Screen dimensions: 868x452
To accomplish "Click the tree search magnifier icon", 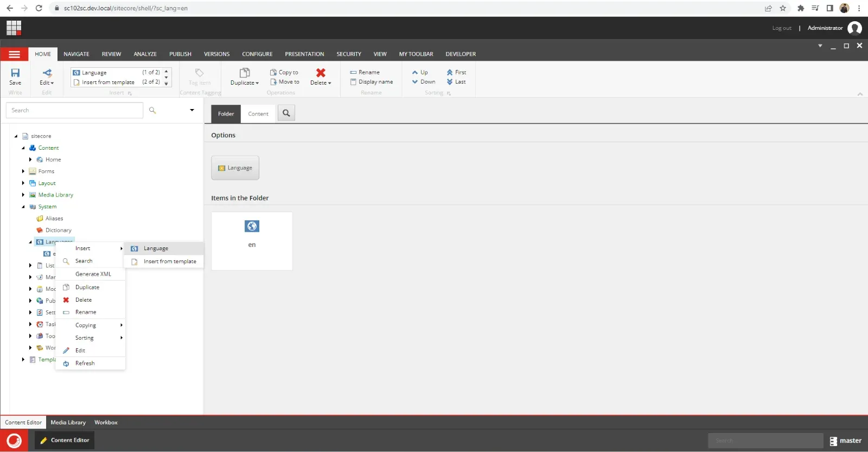I will (x=152, y=110).
